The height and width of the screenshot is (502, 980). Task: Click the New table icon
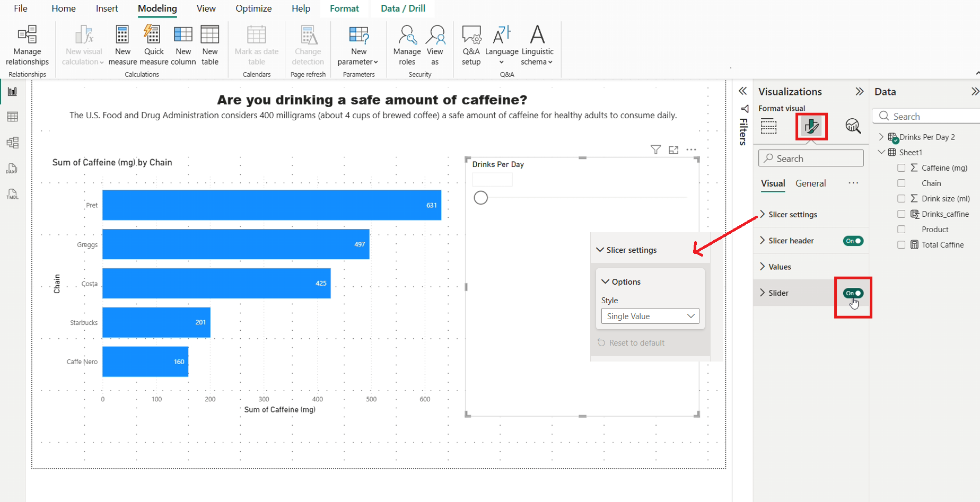210,35
